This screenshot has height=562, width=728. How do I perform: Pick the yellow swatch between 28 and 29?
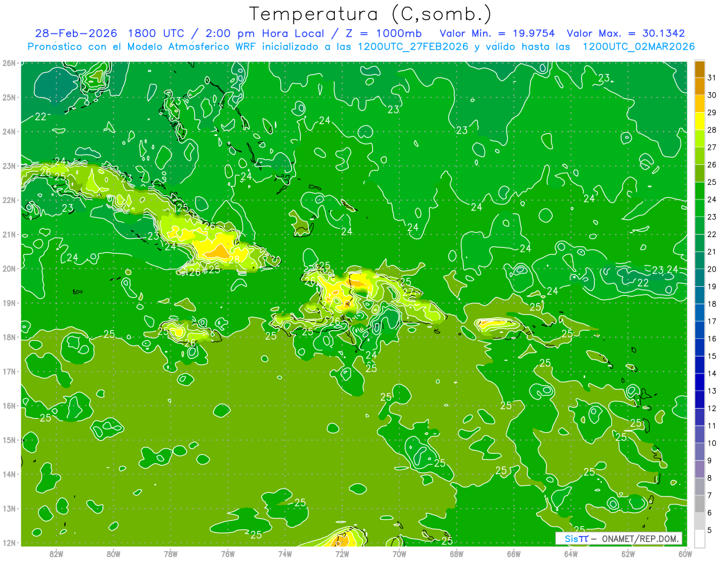[x=699, y=121]
